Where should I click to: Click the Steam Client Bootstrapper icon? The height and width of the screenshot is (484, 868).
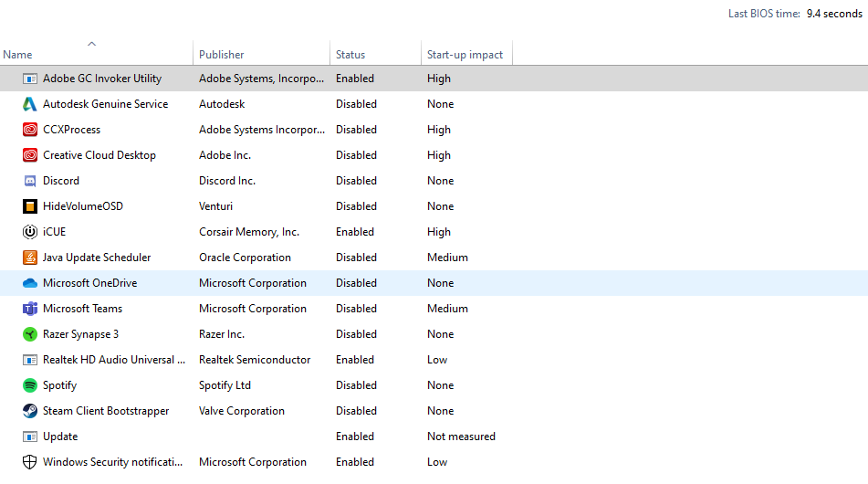(30, 411)
